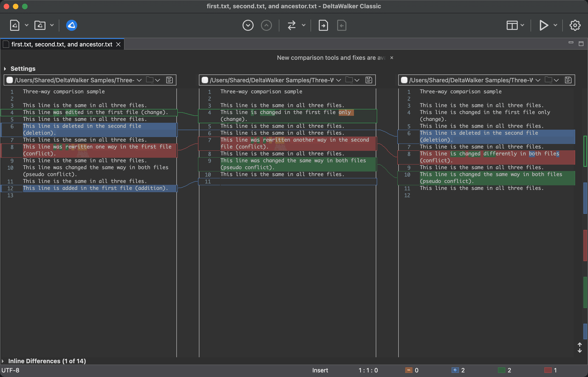The image size is (588, 377).
Task: Click the new folder comparison icon
Action: [40, 25]
